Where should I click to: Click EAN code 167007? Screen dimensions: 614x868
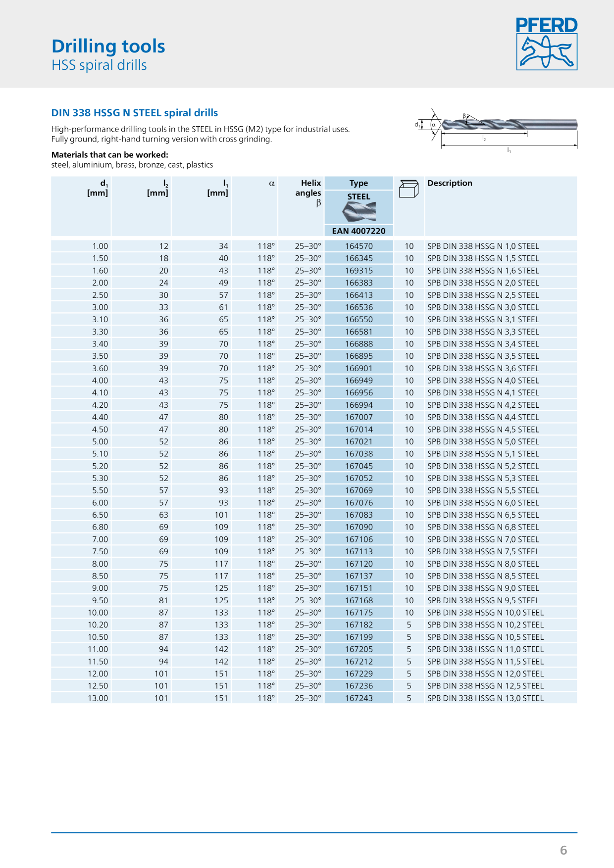359,417
